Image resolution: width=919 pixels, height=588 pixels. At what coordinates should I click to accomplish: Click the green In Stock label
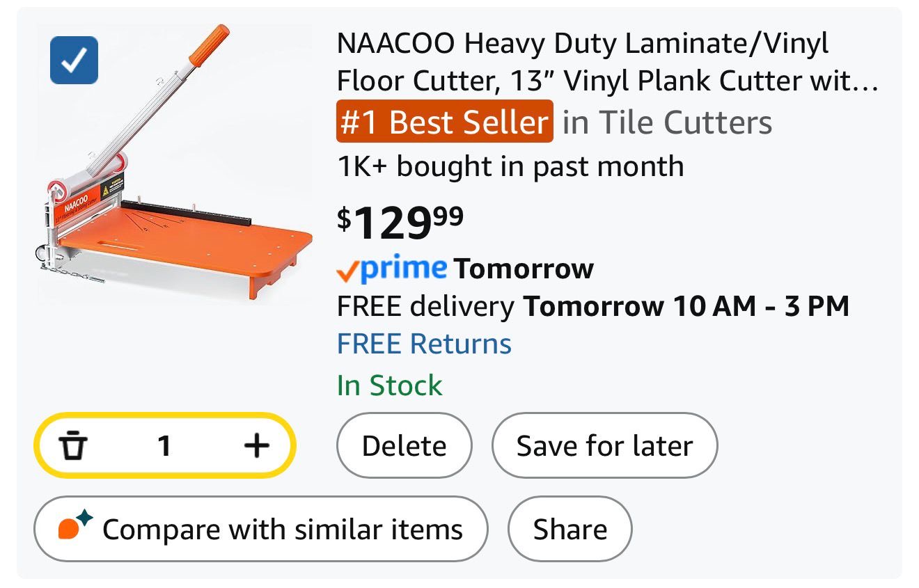(x=389, y=385)
